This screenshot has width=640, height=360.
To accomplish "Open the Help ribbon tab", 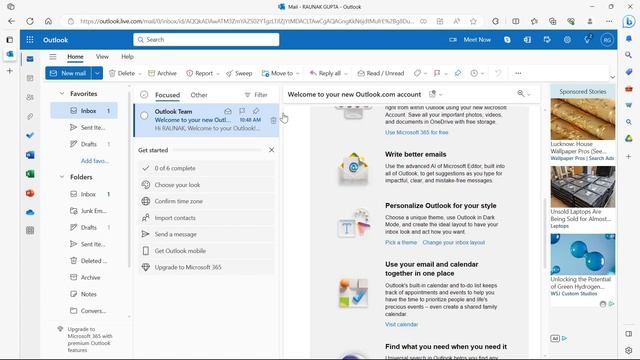I will [x=127, y=57].
